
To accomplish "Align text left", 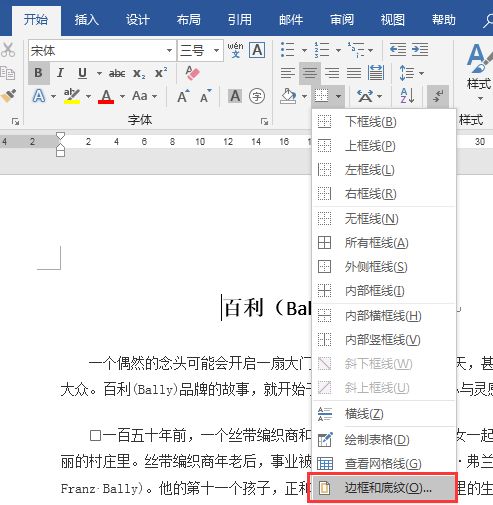I will click(x=288, y=73).
